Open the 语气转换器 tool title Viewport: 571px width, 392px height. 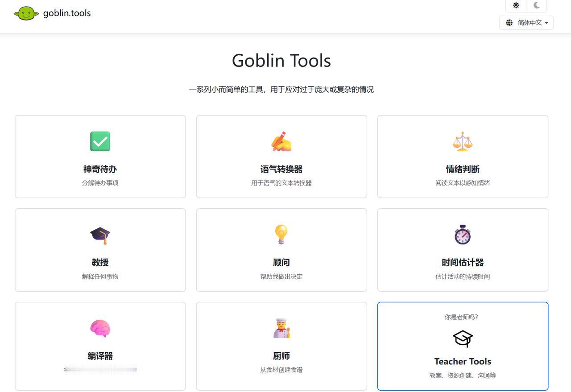(281, 169)
